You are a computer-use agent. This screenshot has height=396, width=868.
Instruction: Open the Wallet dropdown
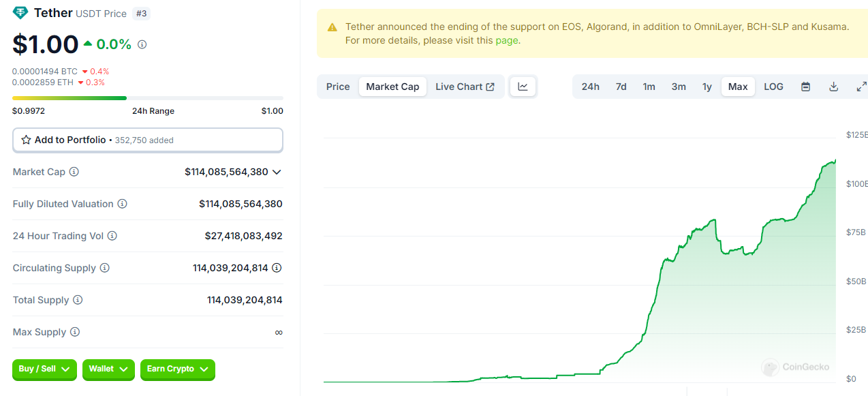(108, 369)
